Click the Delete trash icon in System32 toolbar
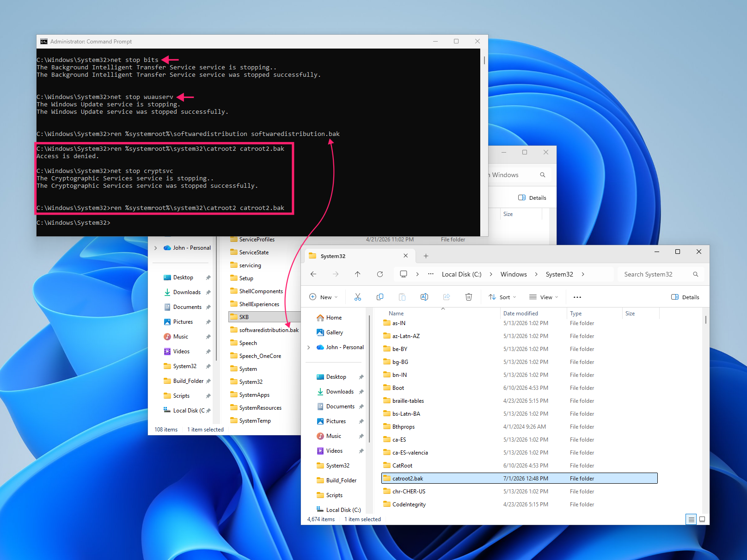Viewport: 747px width, 560px height. click(x=469, y=297)
